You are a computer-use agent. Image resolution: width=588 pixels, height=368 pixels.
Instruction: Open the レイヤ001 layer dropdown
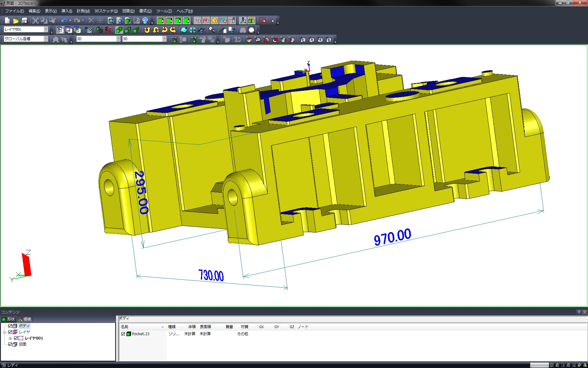point(46,29)
